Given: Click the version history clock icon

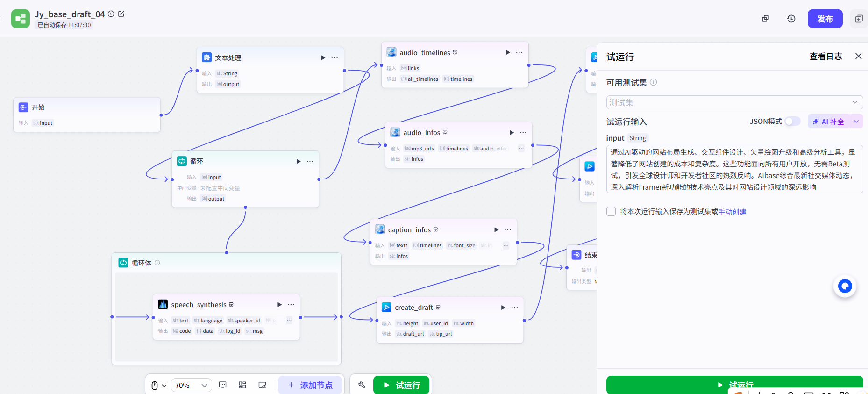Looking at the screenshot, I should click(x=791, y=19).
